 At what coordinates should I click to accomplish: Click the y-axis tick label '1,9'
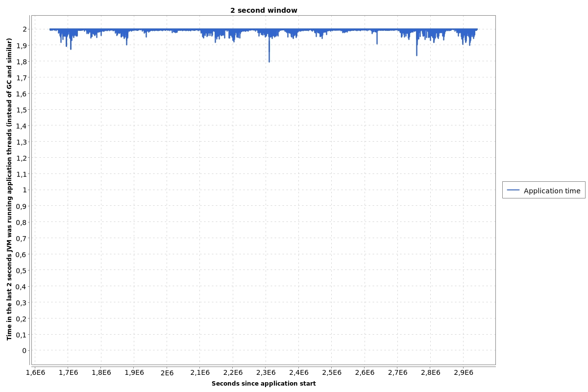coord(22,46)
